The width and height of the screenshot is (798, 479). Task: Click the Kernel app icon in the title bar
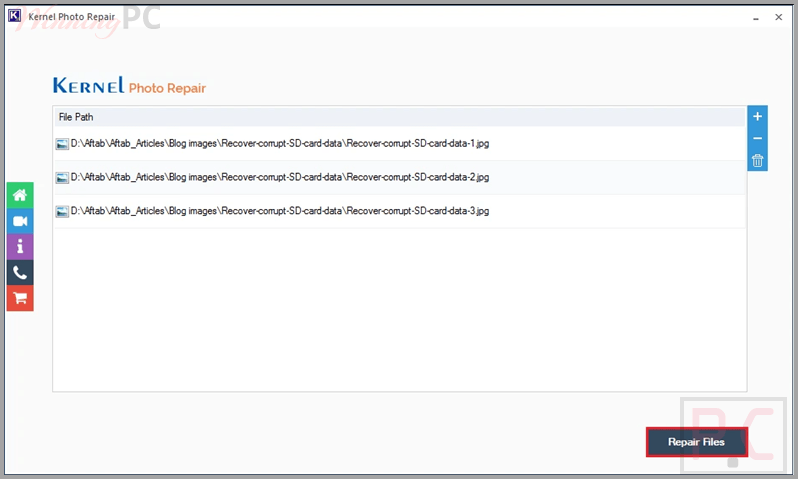14,16
